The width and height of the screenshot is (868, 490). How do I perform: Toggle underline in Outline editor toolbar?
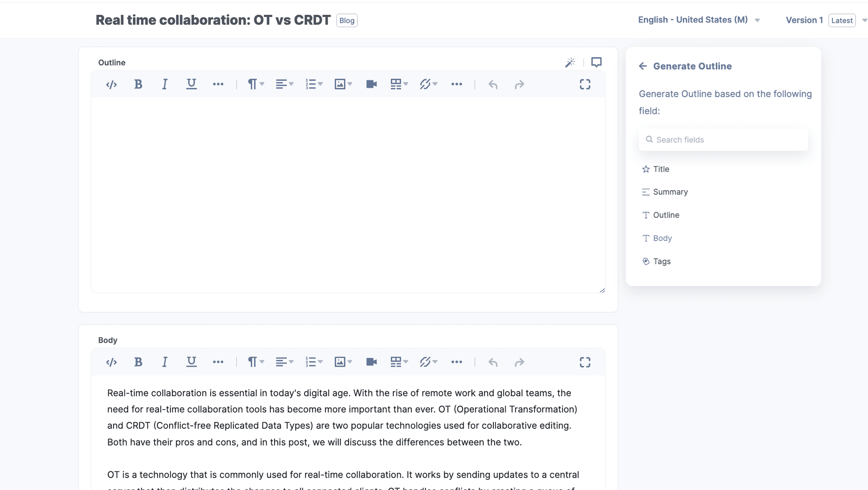tap(191, 84)
